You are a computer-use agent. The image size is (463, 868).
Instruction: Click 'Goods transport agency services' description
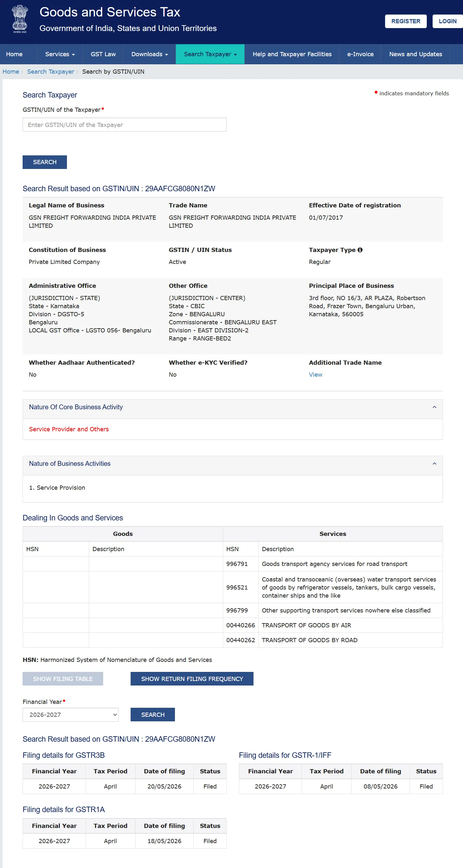point(334,564)
